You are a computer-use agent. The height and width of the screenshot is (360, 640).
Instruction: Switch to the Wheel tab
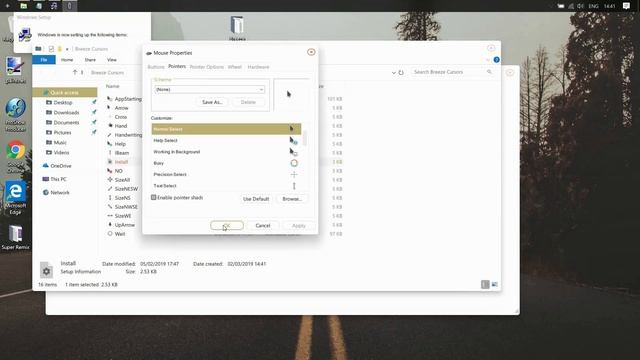(x=235, y=67)
